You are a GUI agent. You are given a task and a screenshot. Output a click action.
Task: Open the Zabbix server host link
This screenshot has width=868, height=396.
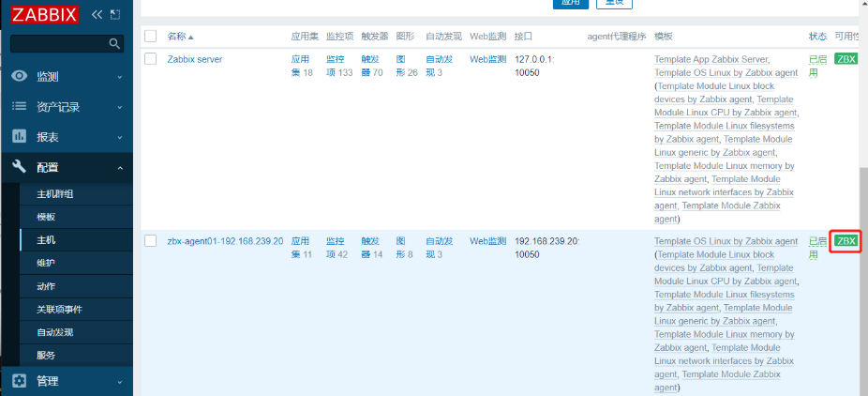coord(195,59)
